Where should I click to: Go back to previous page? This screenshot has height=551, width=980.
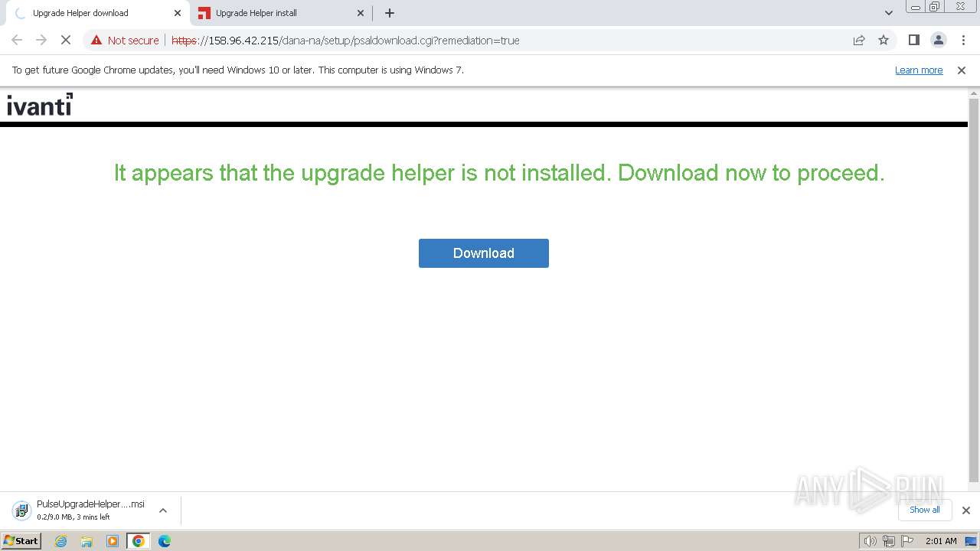(x=17, y=40)
